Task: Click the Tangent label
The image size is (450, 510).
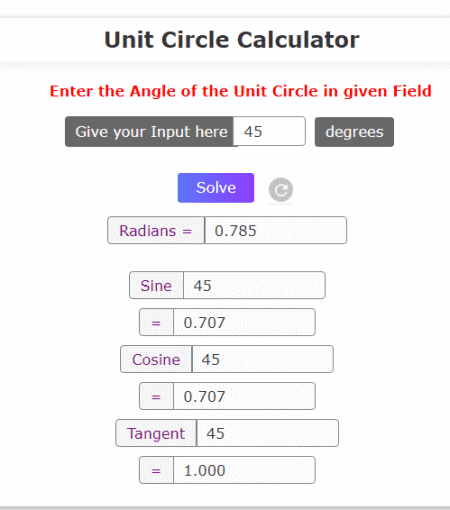Action: tap(156, 433)
